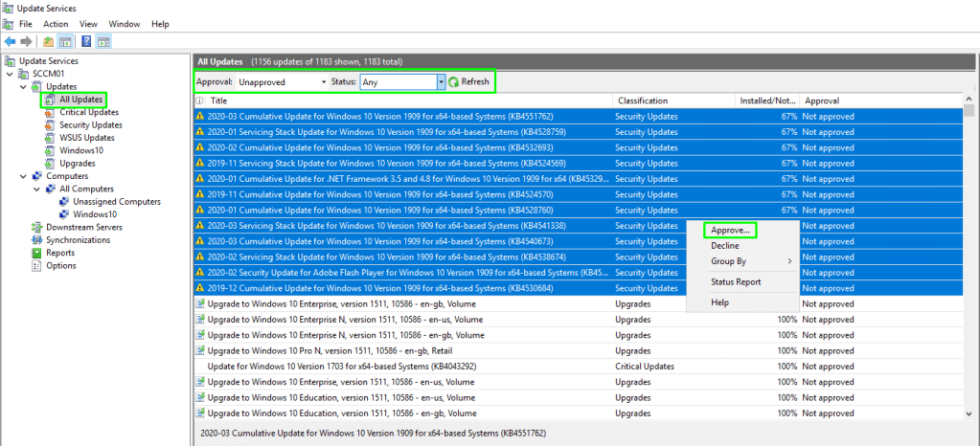Open the Approval filter dropdown
980x446 pixels.
click(324, 82)
